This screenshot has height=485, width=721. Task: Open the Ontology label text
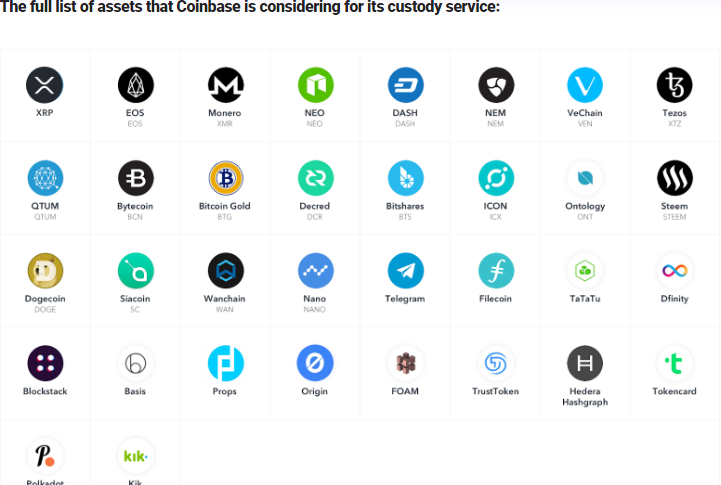click(585, 206)
